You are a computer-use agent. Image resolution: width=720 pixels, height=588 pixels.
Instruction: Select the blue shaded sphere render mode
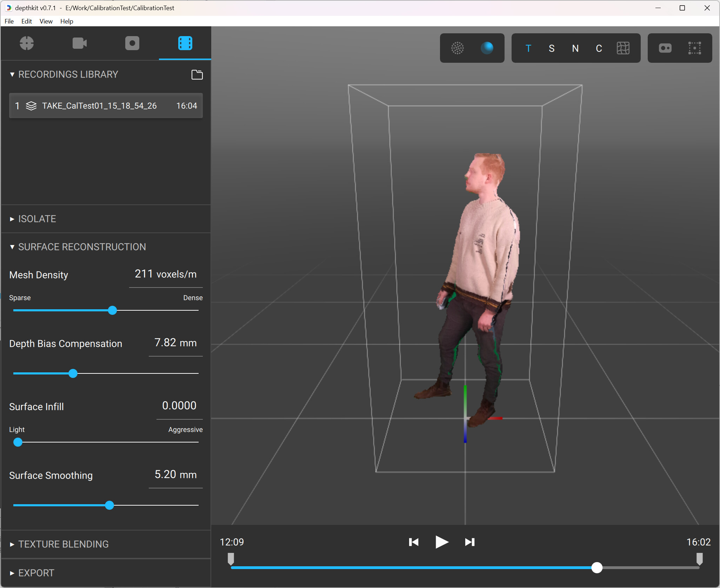pos(487,48)
